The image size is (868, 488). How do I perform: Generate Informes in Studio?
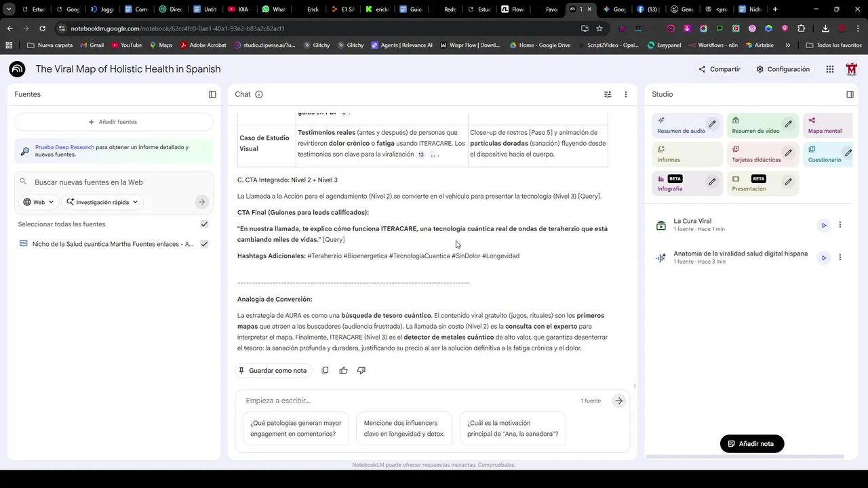tap(687, 154)
